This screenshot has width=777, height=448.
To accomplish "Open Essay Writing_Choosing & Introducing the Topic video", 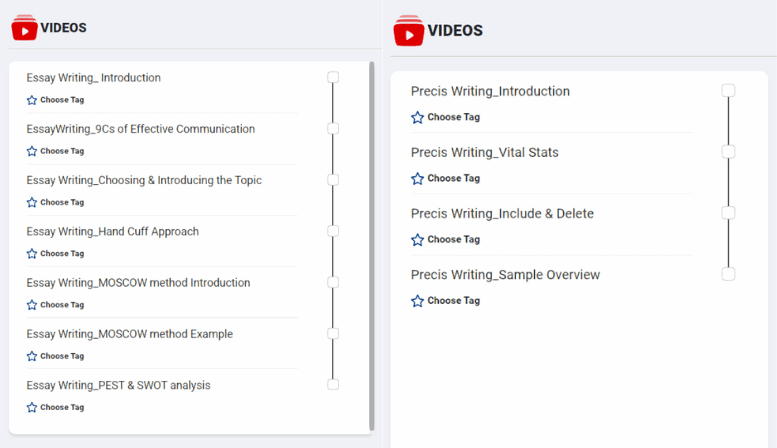I will point(144,180).
